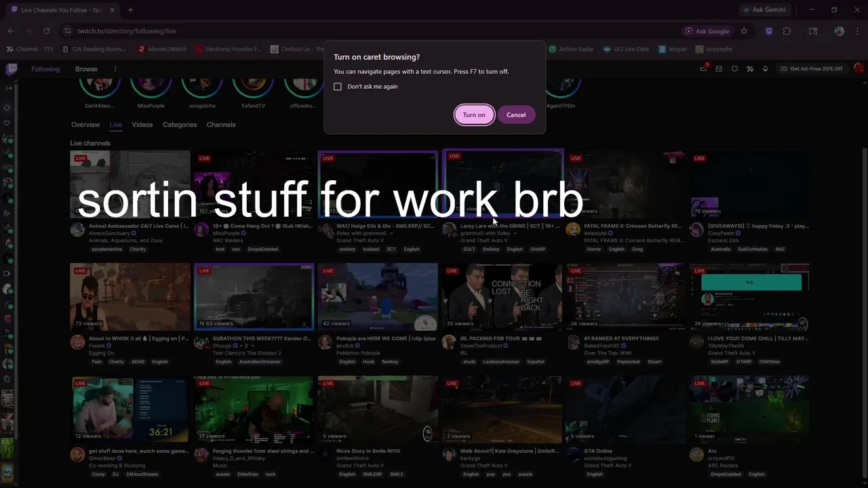The image size is (868, 488).
Task: Open the Movies2Watch bookmark
Action: [x=162, y=49]
